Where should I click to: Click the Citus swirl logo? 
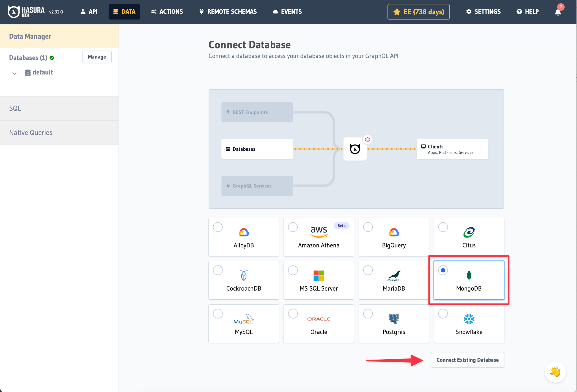[469, 232]
